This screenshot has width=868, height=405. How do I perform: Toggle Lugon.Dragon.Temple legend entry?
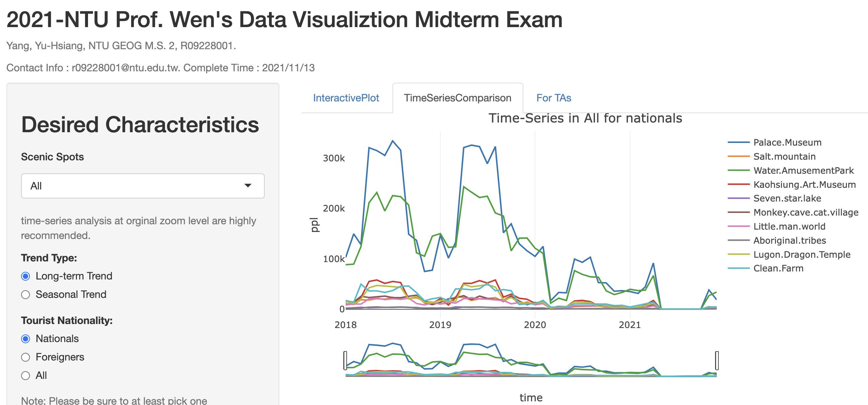(x=802, y=255)
